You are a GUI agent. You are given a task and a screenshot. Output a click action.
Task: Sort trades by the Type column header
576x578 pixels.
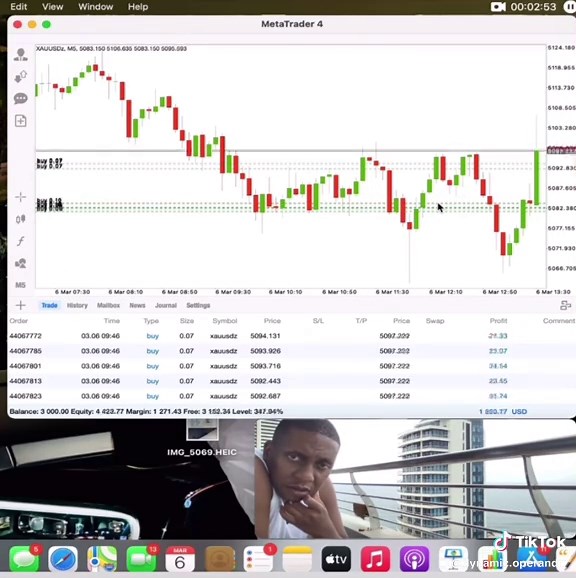pyautogui.click(x=151, y=321)
